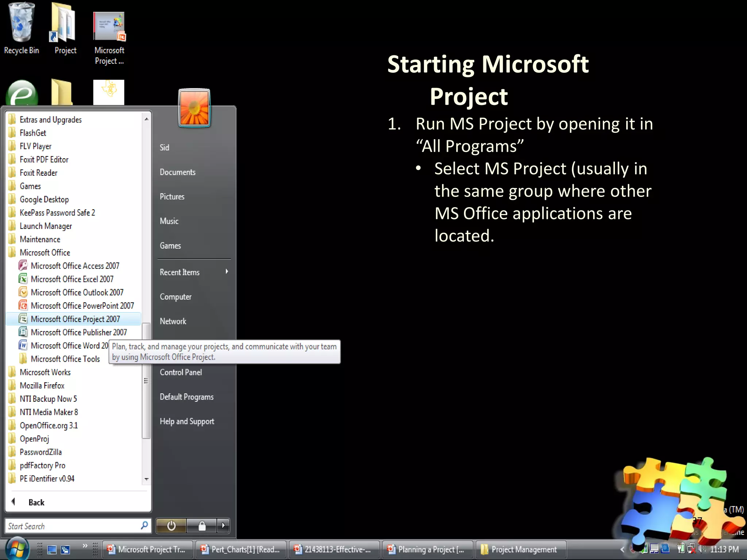The height and width of the screenshot is (560, 747).
Task: Expand the Launch Manager folder
Action: (x=40, y=226)
